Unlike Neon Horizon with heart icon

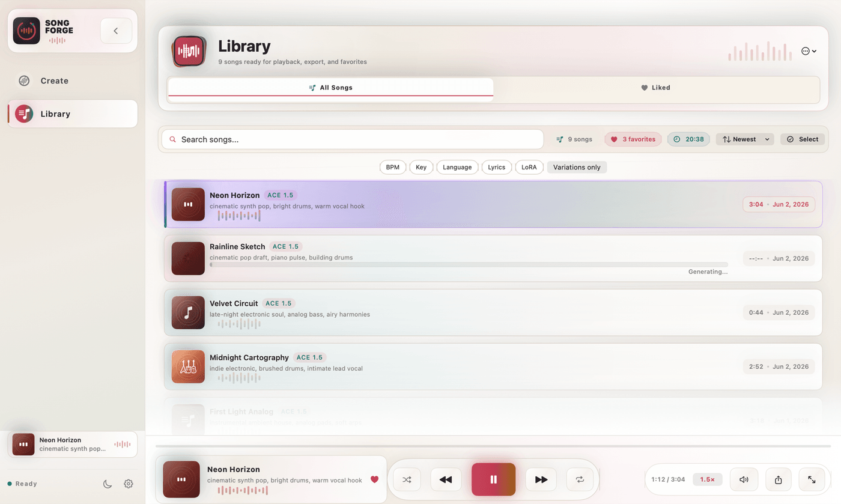(x=375, y=479)
